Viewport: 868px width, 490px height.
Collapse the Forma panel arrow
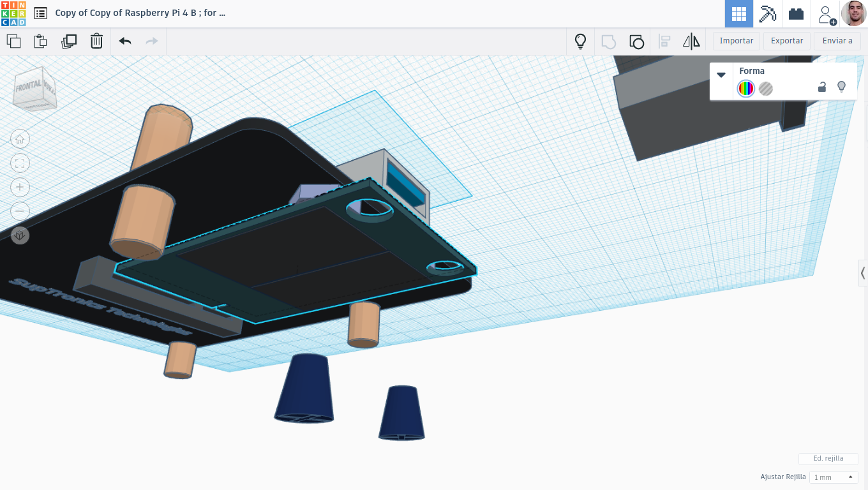tap(721, 75)
